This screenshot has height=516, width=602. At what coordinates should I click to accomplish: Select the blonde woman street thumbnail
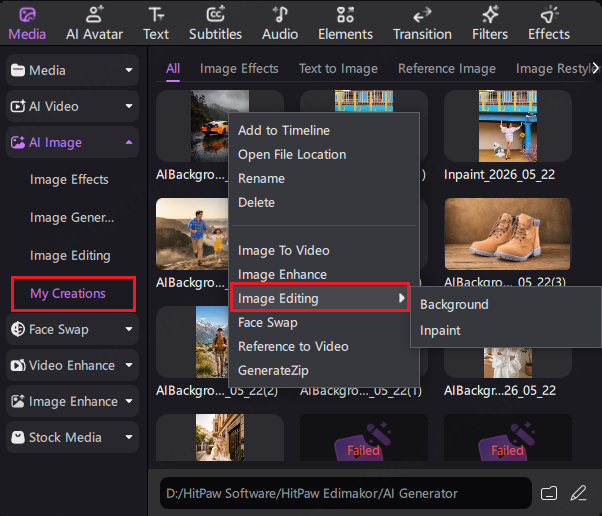coord(220,437)
